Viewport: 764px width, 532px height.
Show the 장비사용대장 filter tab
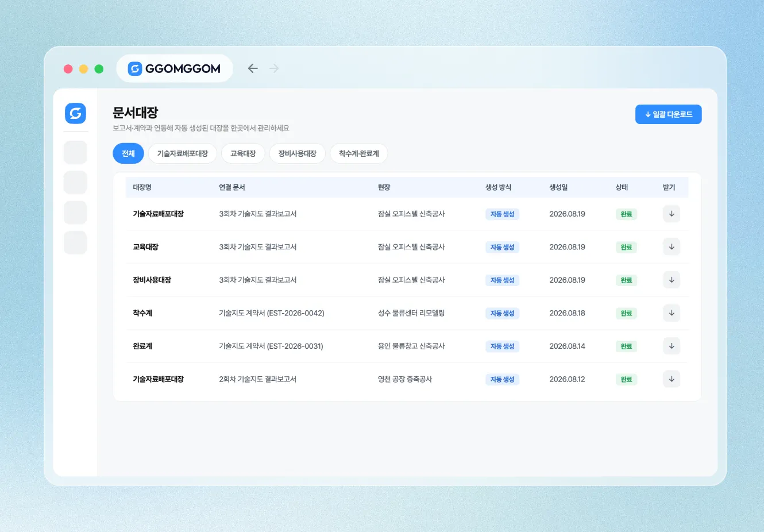pyautogui.click(x=298, y=153)
